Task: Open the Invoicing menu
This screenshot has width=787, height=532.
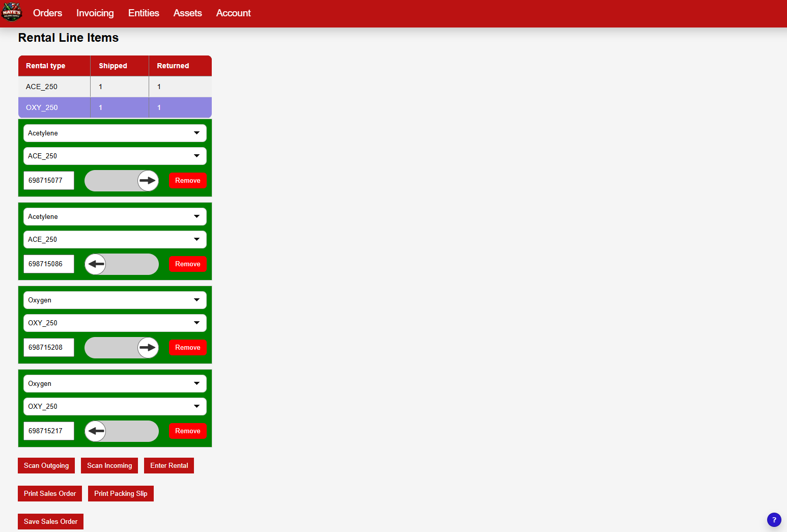Action: pos(95,13)
